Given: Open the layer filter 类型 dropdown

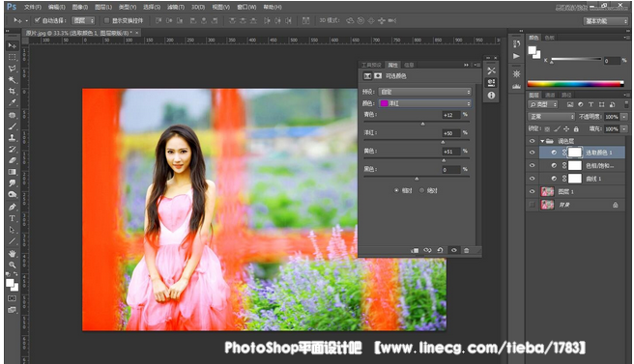Looking at the screenshot, I should [x=543, y=104].
